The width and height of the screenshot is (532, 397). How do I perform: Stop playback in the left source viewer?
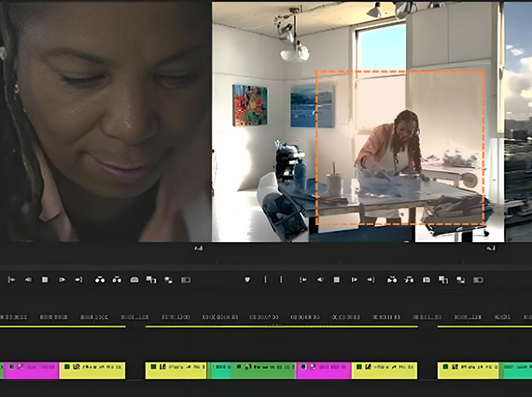45,279
